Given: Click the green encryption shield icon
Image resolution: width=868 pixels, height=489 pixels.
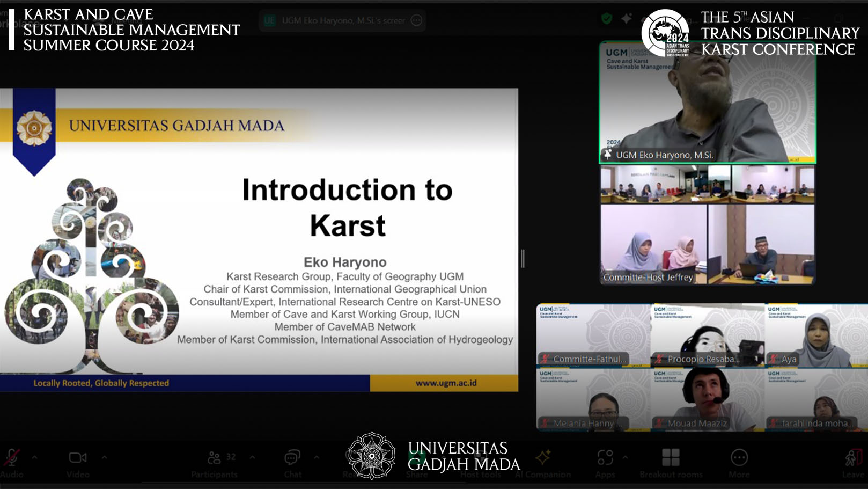Looking at the screenshot, I should 607,19.
